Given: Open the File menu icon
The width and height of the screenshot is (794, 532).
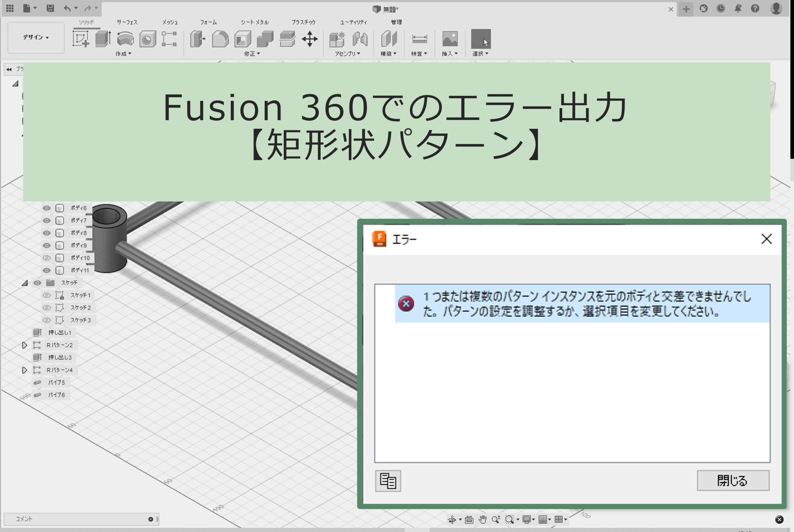Looking at the screenshot, I should pyautogui.click(x=27, y=8).
